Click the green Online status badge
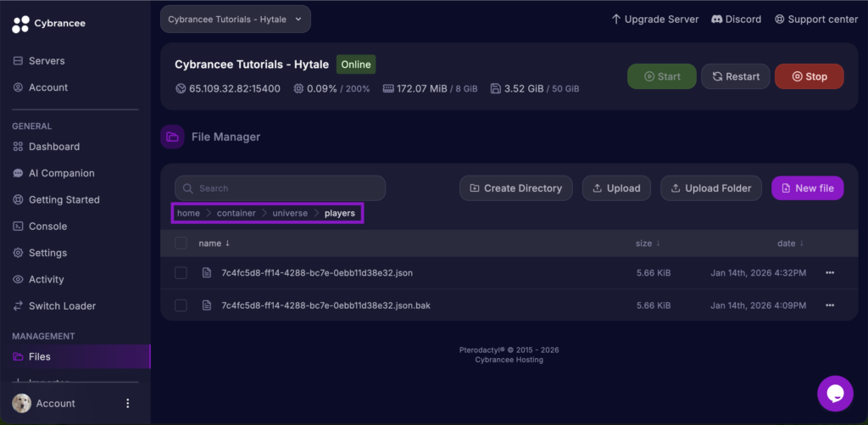868x425 pixels. click(x=356, y=64)
